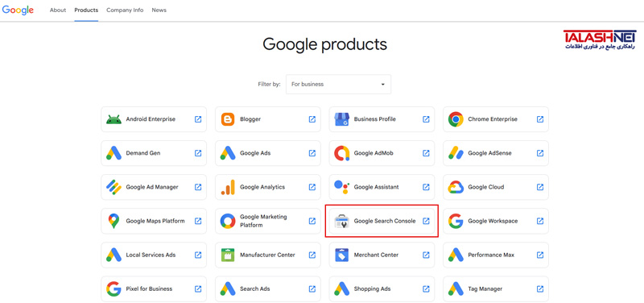
Task: Open external link for Local Services Ads
Action: pyautogui.click(x=198, y=255)
